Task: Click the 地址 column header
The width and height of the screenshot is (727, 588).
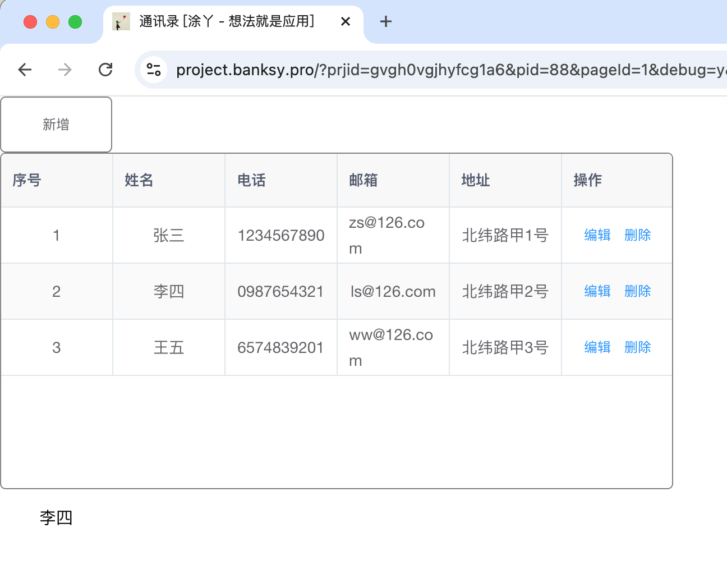Action: click(x=505, y=180)
